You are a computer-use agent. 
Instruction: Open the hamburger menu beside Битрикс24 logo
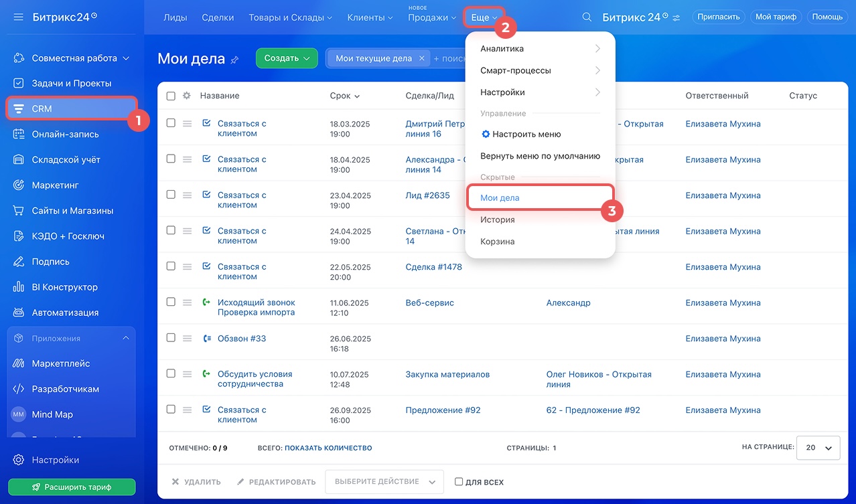(x=18, y=17)
